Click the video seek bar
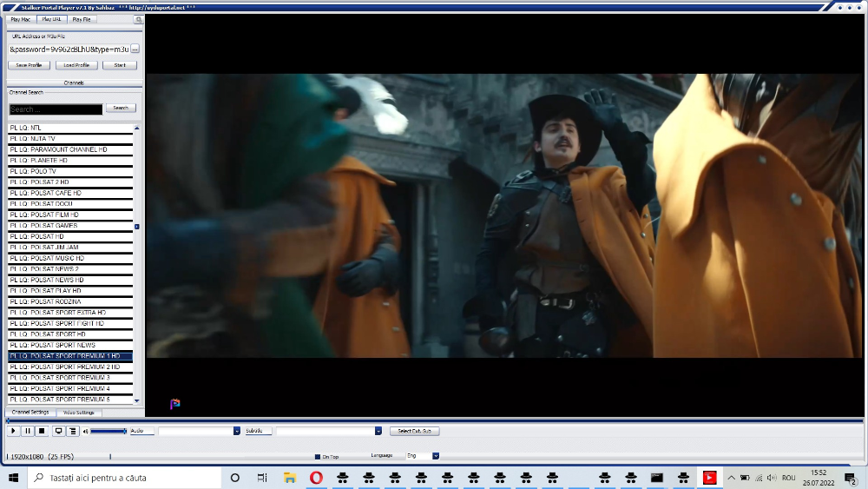 435,421
